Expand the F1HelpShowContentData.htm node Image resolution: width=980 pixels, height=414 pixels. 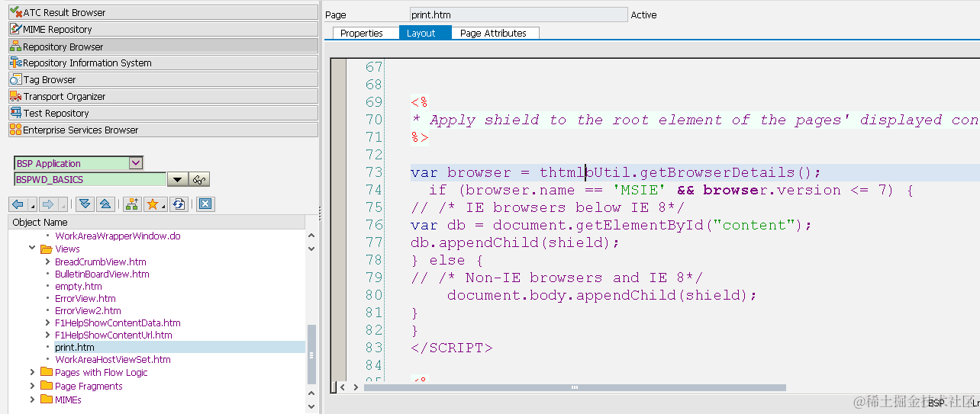click(x=47, y=323)
